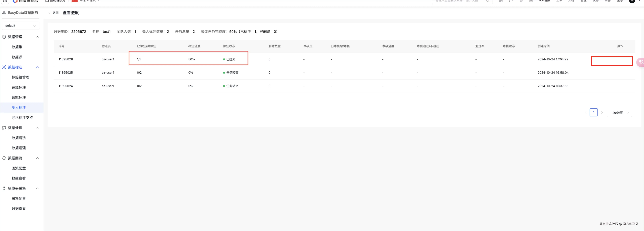Click the 数据管理 database icon in the sidebar

(4, 37)
